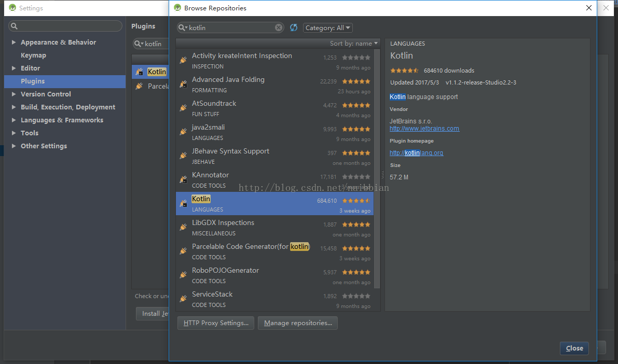Screen dimensions: 618x364
Task: Close the Browse Repositories dialog with X
Action: (589, 8)
